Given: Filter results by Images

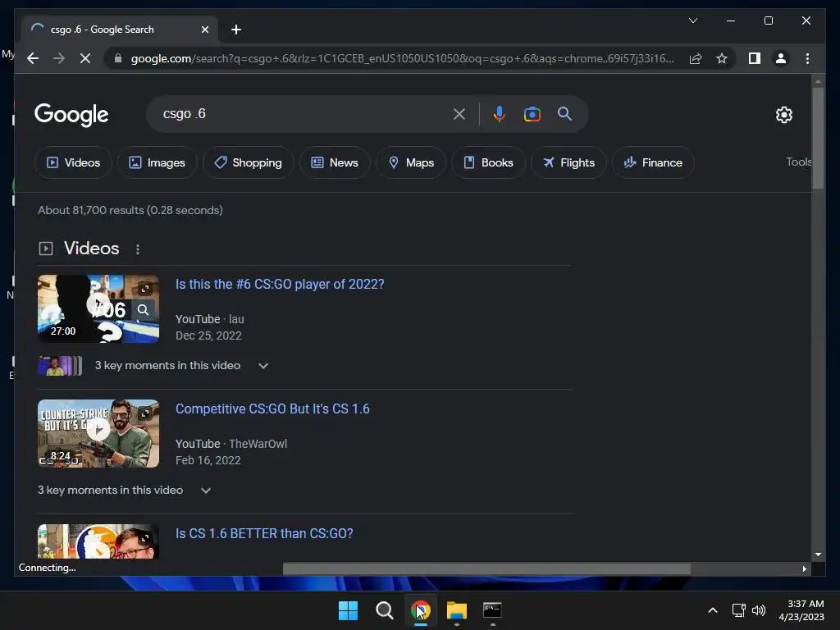Looking at the screenshot, I should tap(157, 162).
